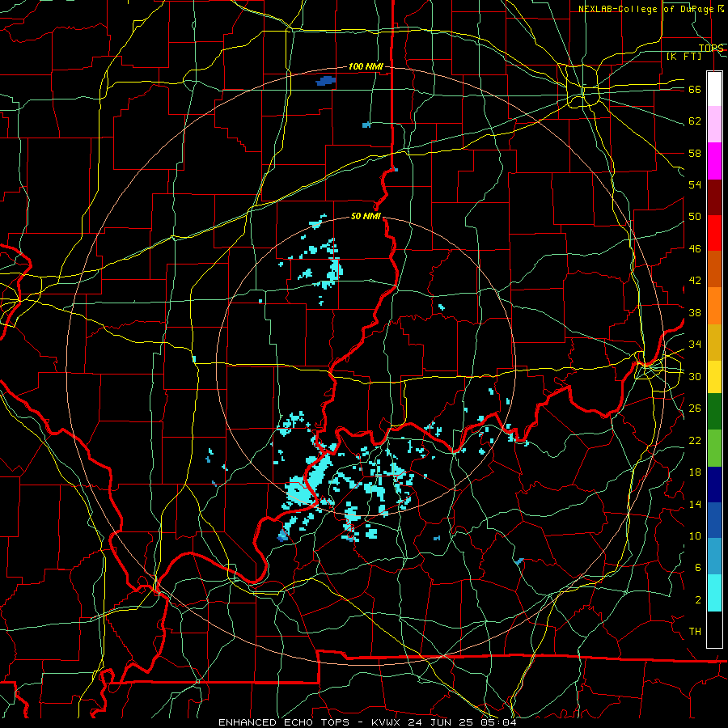728x728 pixels.
Task: Click the light green legend band
Action: [714, 447]
